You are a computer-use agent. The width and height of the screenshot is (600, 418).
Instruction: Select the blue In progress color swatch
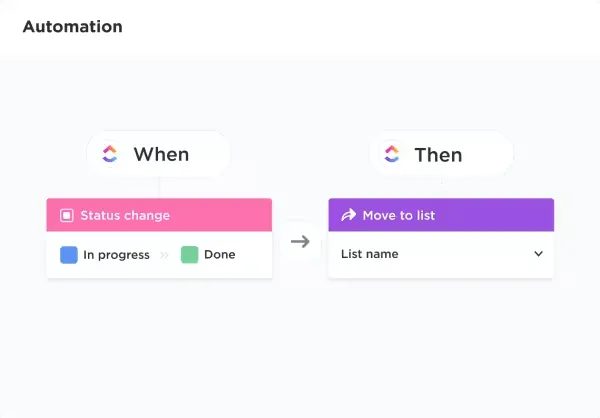pyautogui.click(x=69, y=255)
